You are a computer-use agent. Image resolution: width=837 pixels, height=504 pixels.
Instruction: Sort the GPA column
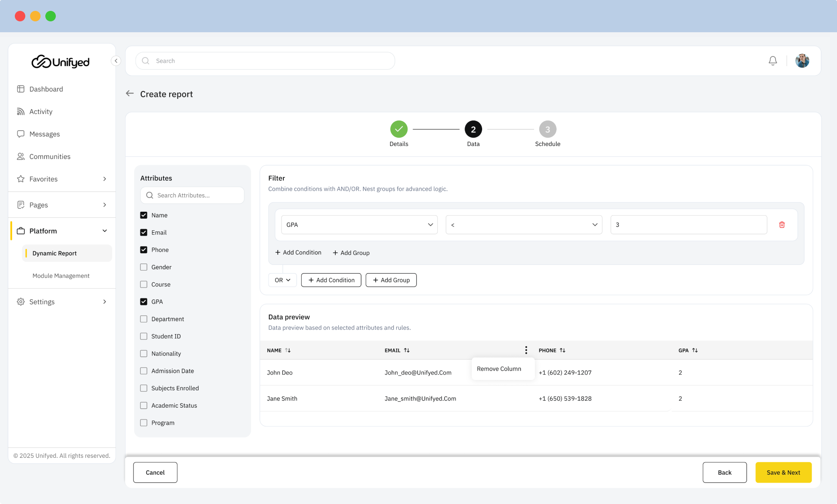pos(695,350)
